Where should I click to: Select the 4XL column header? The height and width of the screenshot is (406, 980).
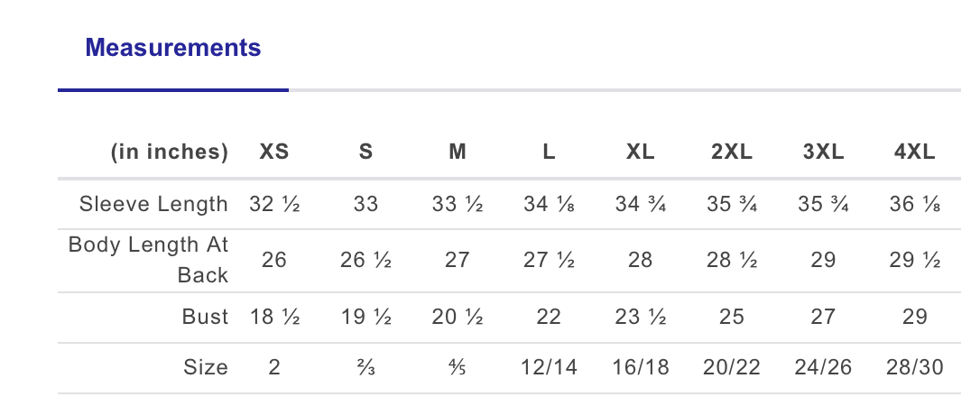[914, 152]
